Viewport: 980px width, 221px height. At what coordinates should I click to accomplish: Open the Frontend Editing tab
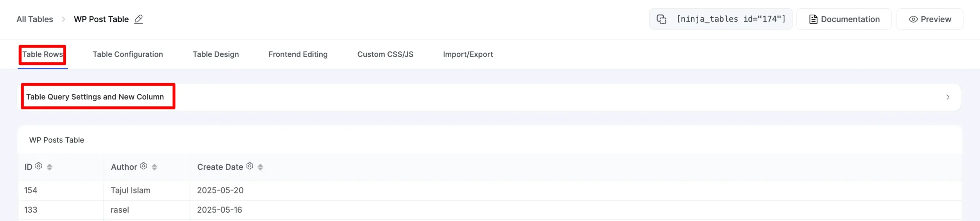pos(298,54)
